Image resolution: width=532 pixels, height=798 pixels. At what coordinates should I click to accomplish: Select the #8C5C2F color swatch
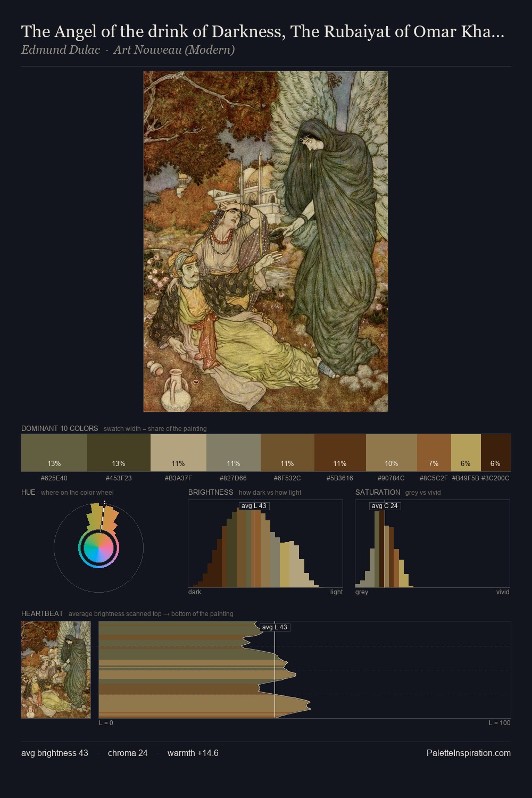[434, 453]
